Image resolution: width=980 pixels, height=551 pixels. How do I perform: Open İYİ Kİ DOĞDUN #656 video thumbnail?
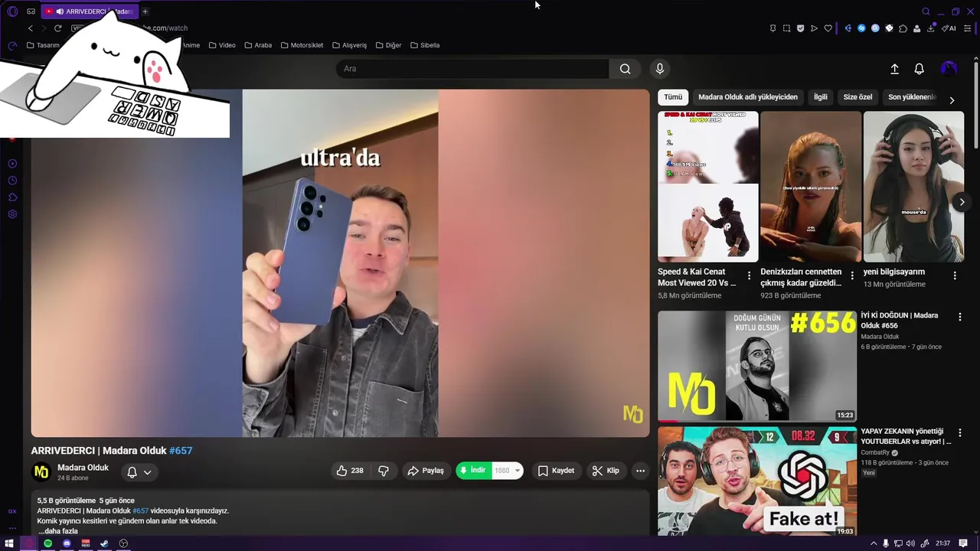pos(757,366)
